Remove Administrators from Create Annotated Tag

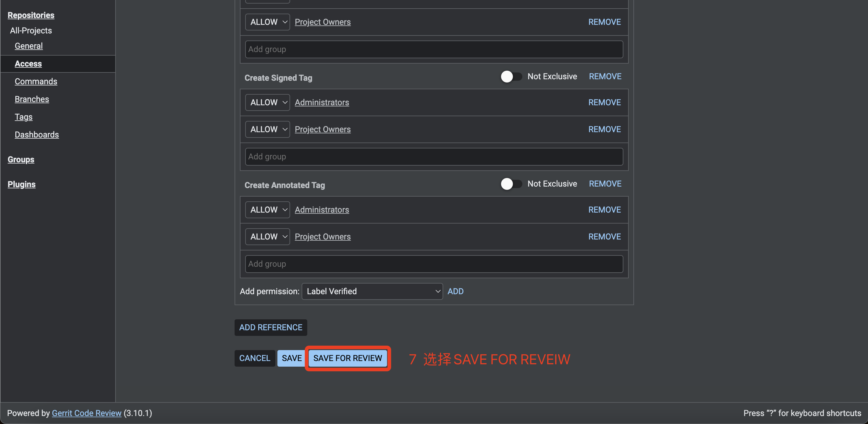tap(604, 209)
